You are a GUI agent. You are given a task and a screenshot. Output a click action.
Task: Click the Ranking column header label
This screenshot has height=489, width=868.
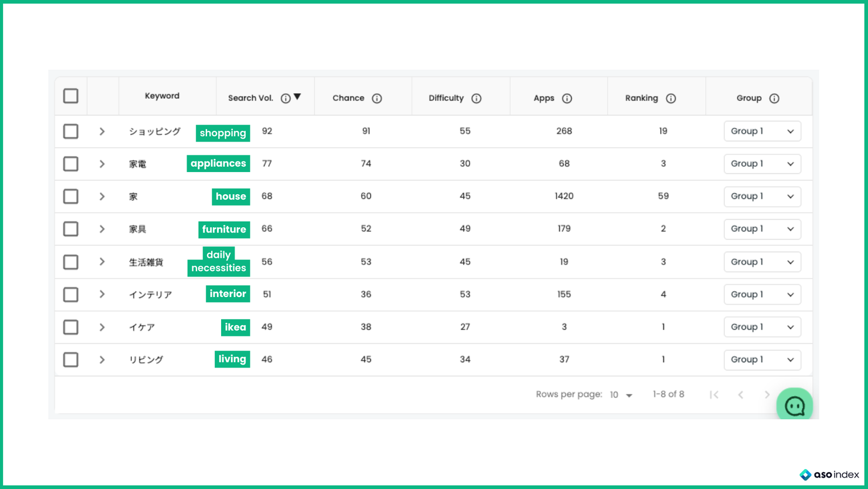(642, 98)
